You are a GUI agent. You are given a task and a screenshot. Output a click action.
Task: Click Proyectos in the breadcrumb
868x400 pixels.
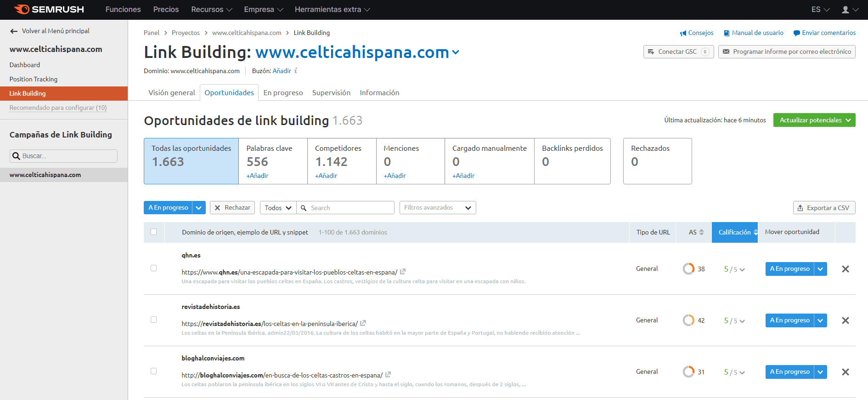[186, 33]
